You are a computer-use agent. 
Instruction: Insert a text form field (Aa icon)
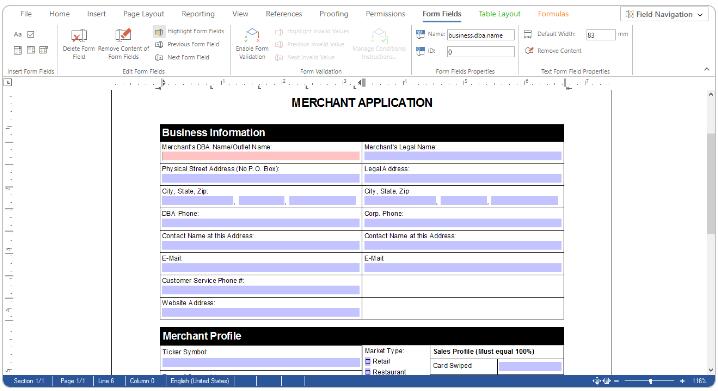[17, 34]
